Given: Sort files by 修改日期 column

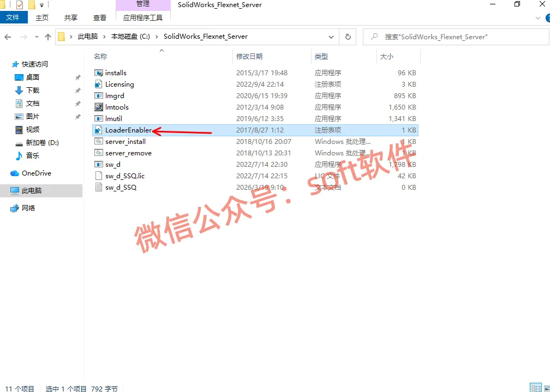Looking at the screenshot, I should [249, 57].
